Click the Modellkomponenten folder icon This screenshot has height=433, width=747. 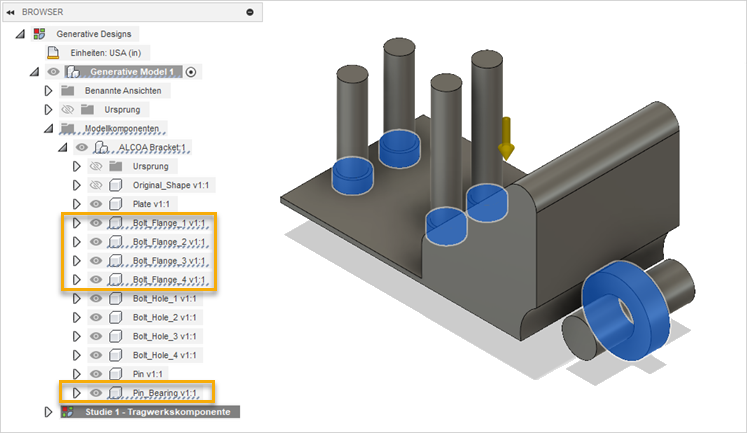pos(68,129)
